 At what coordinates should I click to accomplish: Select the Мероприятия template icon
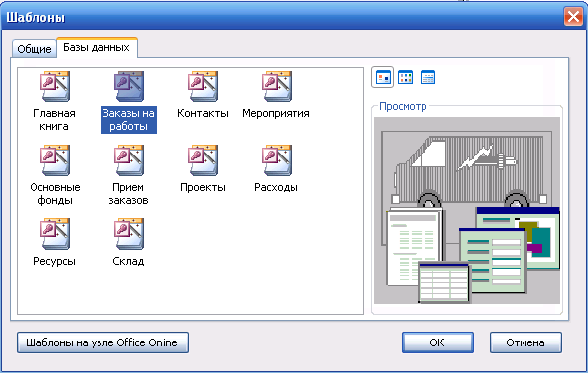(x=277, y=87)
